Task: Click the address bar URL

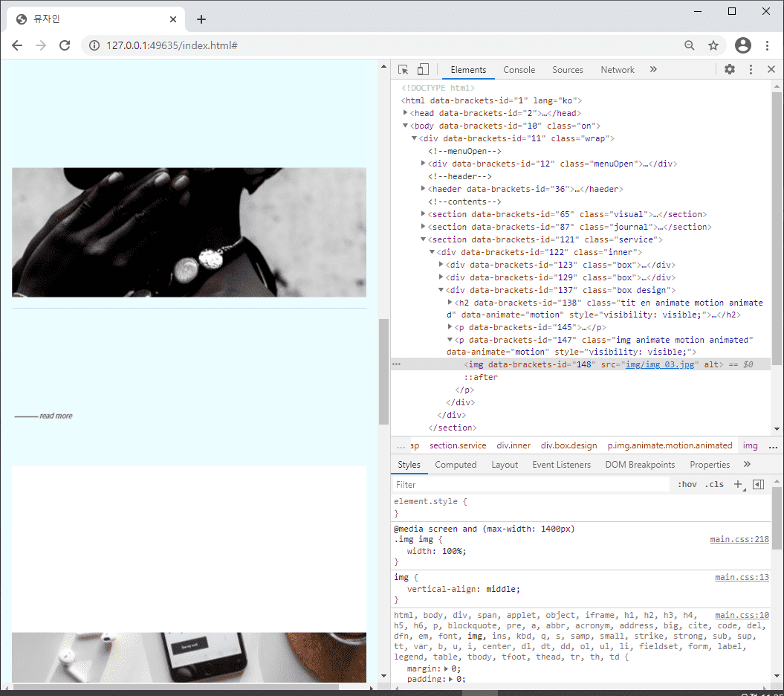Action: coord(172,45)
